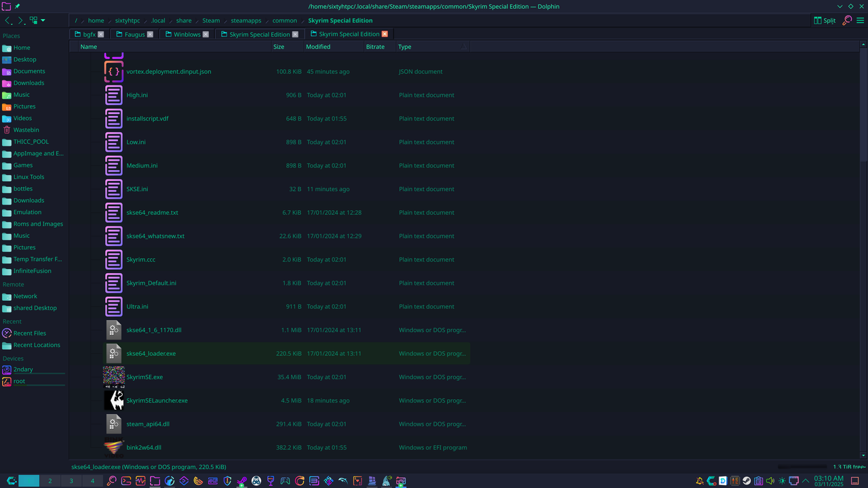Open the steamapps folder via the breadcrumb
868x488 pixels.
(x=245, y=20)
